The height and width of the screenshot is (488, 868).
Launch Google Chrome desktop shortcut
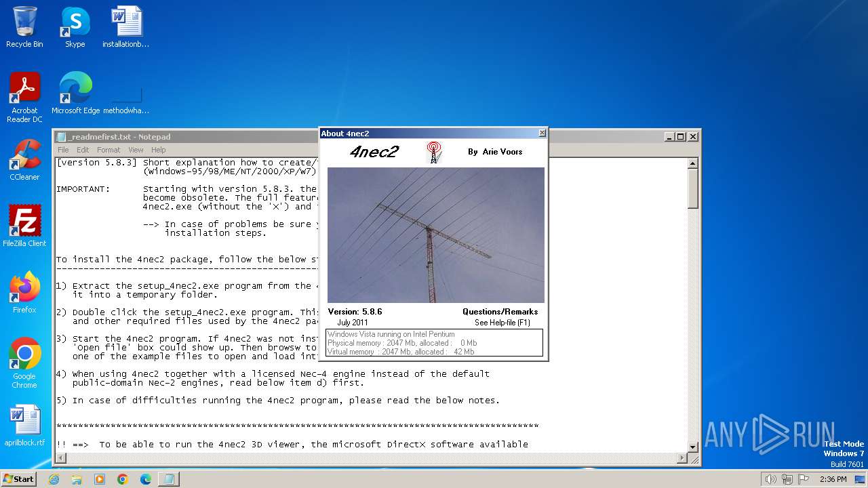tap(24, 363)
